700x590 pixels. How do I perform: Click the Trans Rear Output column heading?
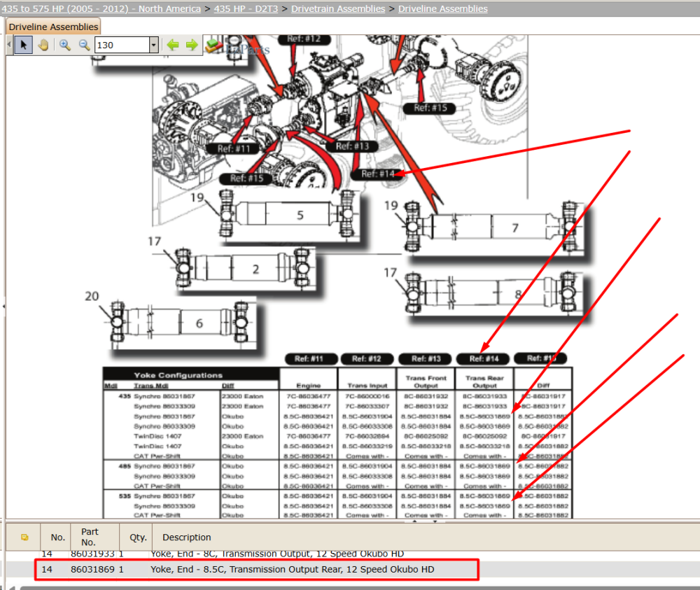pos(485,381)
